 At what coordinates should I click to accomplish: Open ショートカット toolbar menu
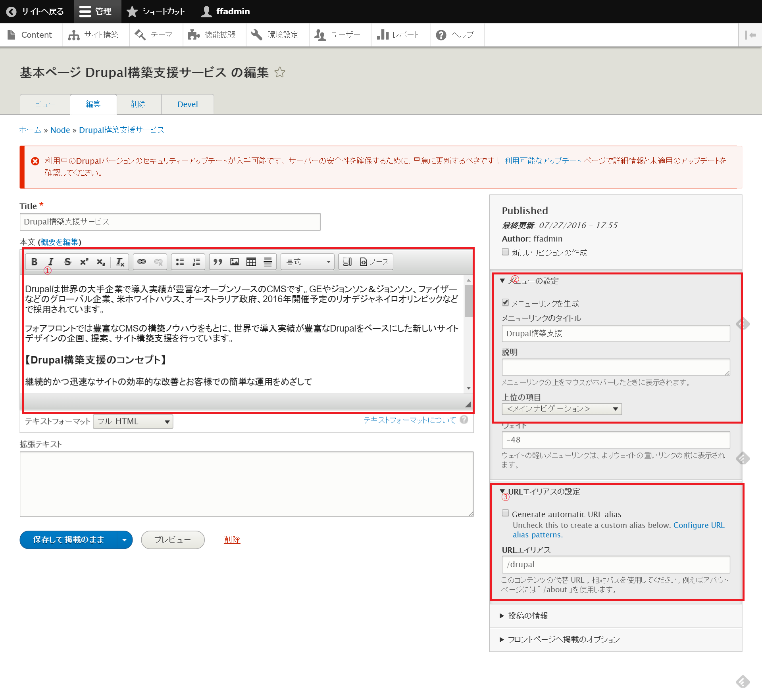156,12
